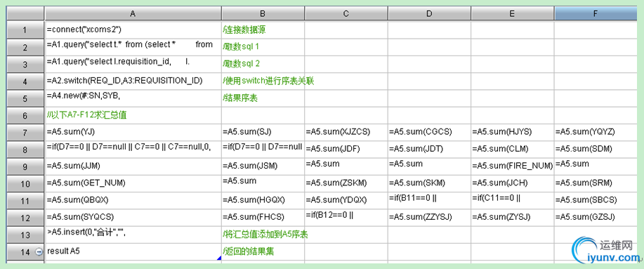Click cell =A5.sum(ZYSJ)
This screenshot has width=644, height=269.
click(512, 217)
